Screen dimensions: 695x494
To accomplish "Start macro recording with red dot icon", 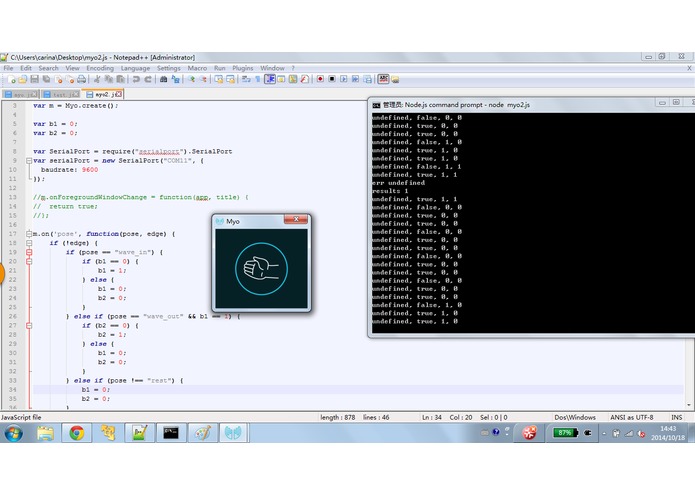I will coord(320,79).
